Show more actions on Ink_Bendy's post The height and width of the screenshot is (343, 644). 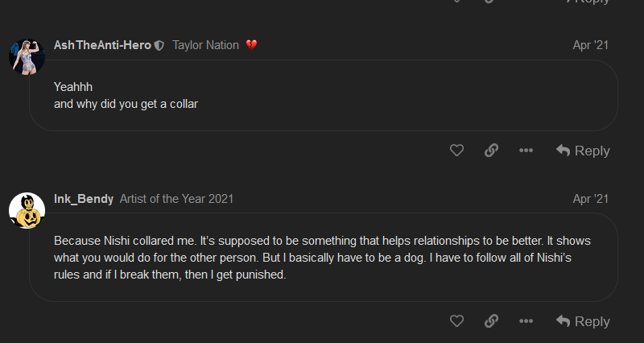point(526,321)
